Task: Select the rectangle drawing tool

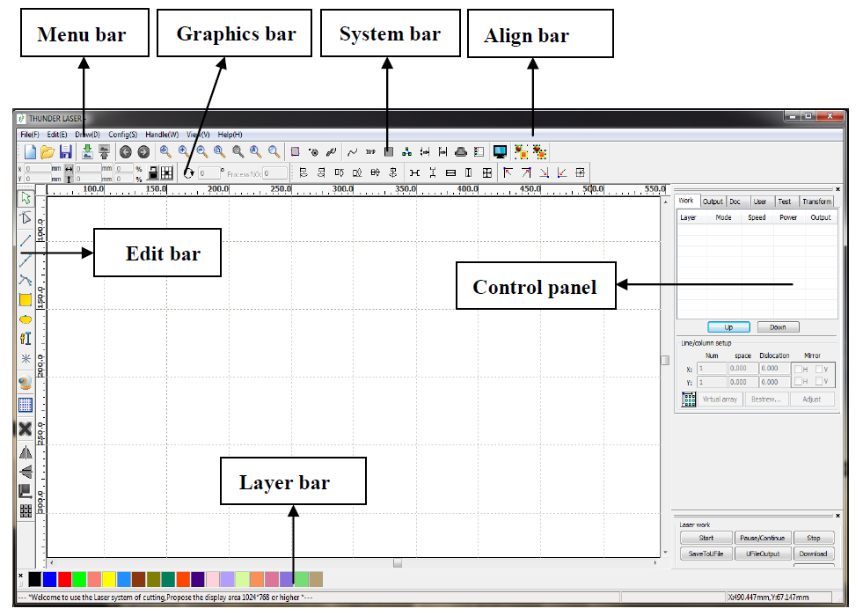Action: [x=26, y=300]
